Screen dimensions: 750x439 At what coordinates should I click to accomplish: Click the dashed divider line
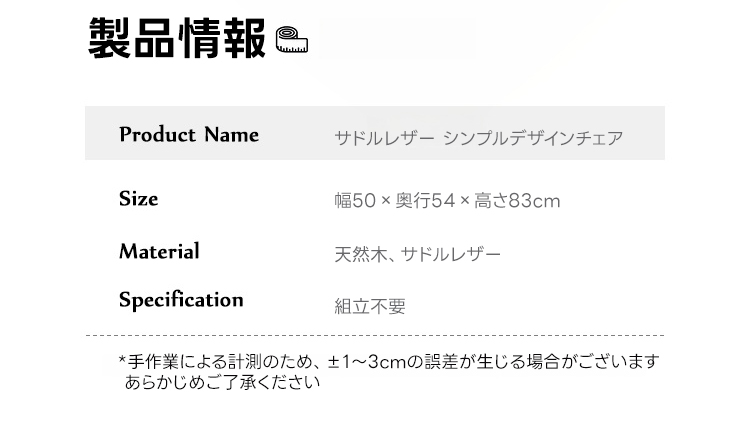point(375,335)
